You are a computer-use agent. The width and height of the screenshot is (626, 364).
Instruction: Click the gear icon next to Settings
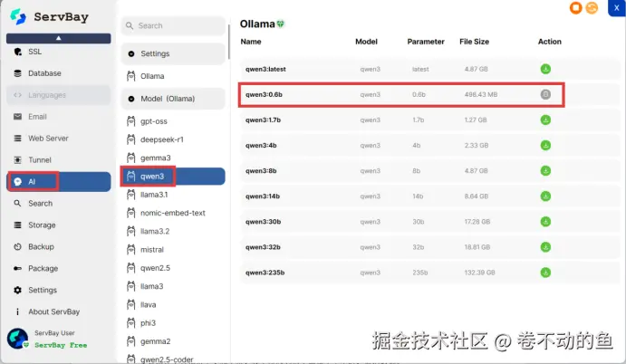click(17, 290)
